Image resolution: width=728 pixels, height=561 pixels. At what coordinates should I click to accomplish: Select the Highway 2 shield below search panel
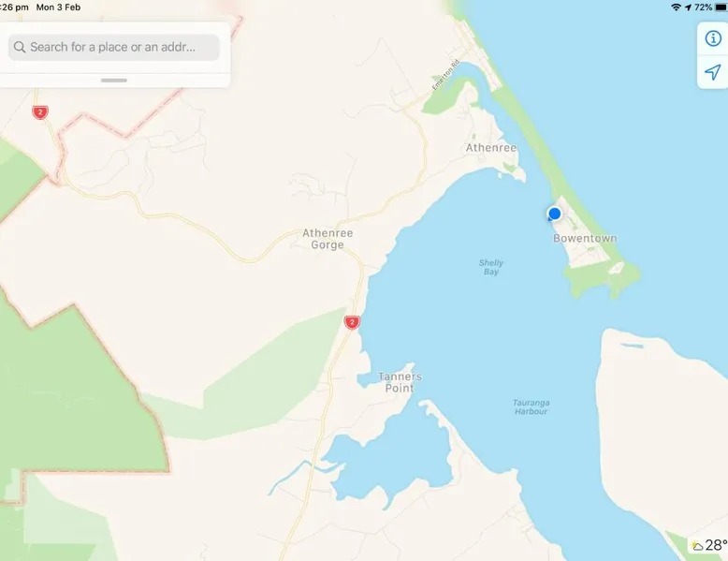(x=40, y=112)
